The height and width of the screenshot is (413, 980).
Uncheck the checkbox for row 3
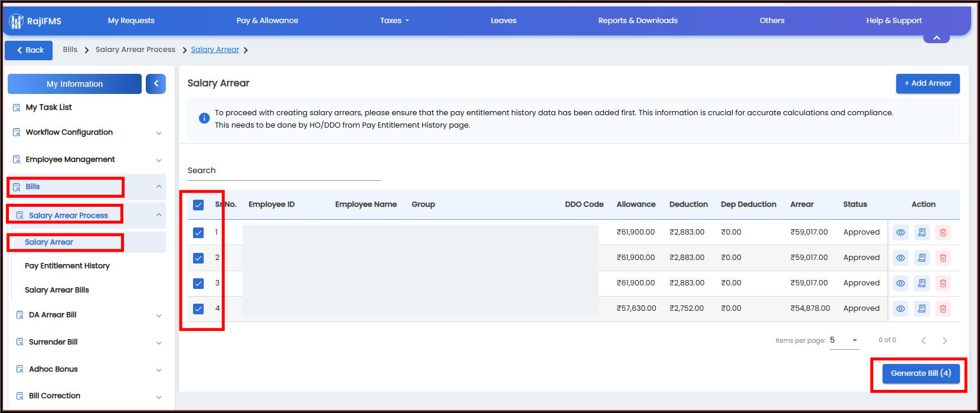pyautogui.click(x=198, y=284)
